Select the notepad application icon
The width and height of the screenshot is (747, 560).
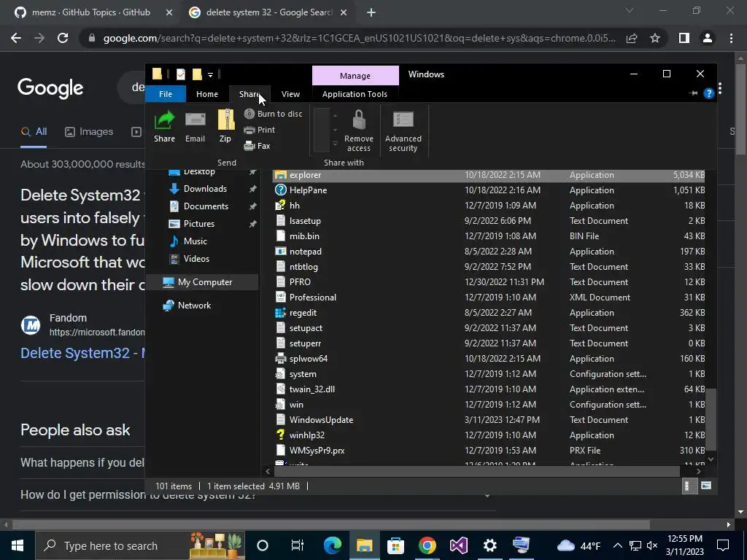pyautogui.click(x=281, y=252)
